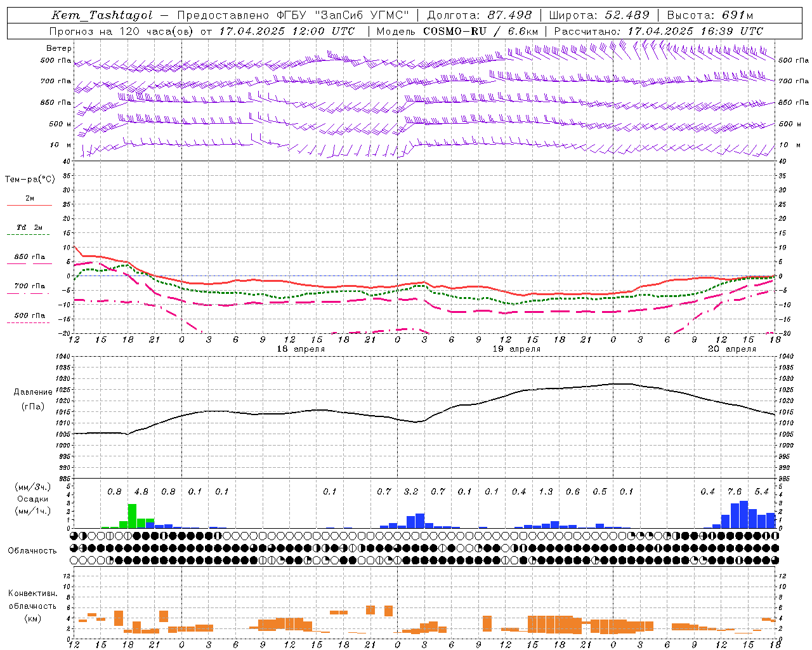Viewport: 812px width, 650px height.
Task: Click the '2м' temperature legend entry
Action: 30,199
